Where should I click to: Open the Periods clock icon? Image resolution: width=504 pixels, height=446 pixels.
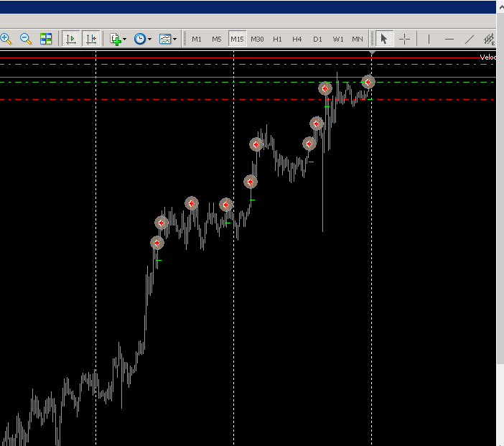point(140,39)
